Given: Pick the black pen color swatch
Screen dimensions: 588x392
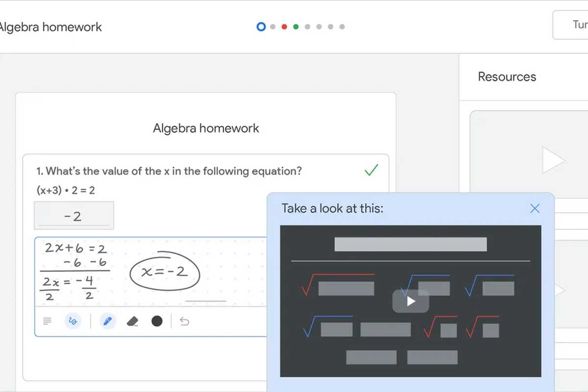Looking at the screenshot, I should [x=157, y=321].
